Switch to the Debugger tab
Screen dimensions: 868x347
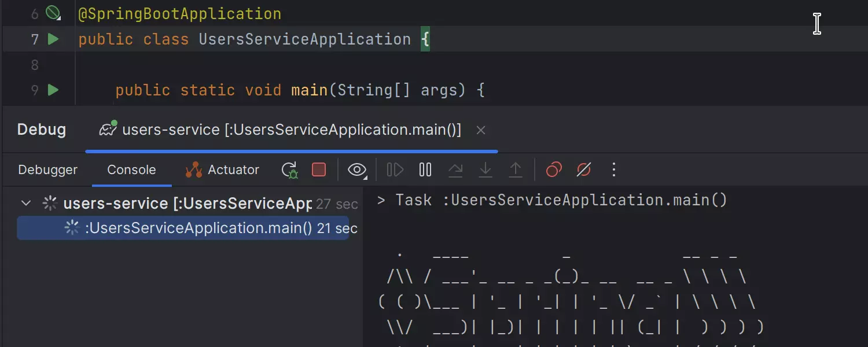point(47,170)
